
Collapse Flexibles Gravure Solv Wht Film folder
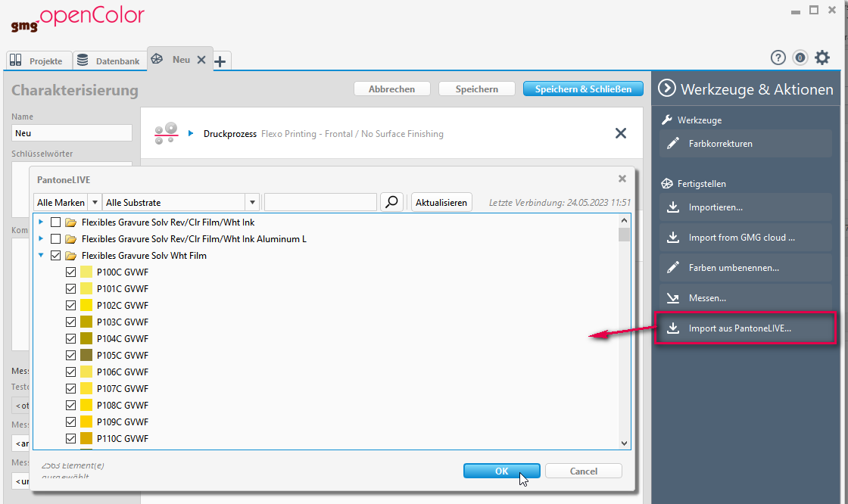click(x=41, y=255)
